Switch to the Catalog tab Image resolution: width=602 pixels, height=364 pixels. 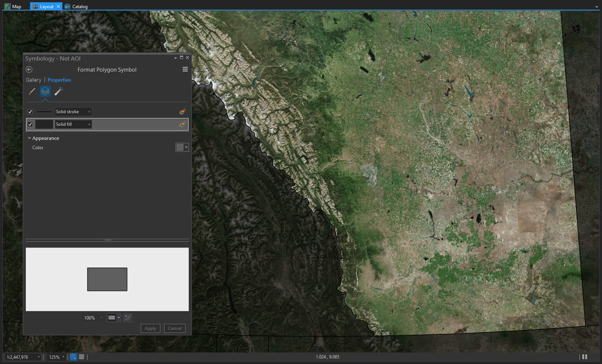point(77,6)
